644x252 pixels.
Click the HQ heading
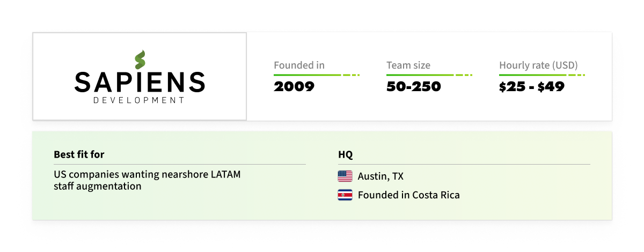tap(345, 154)
